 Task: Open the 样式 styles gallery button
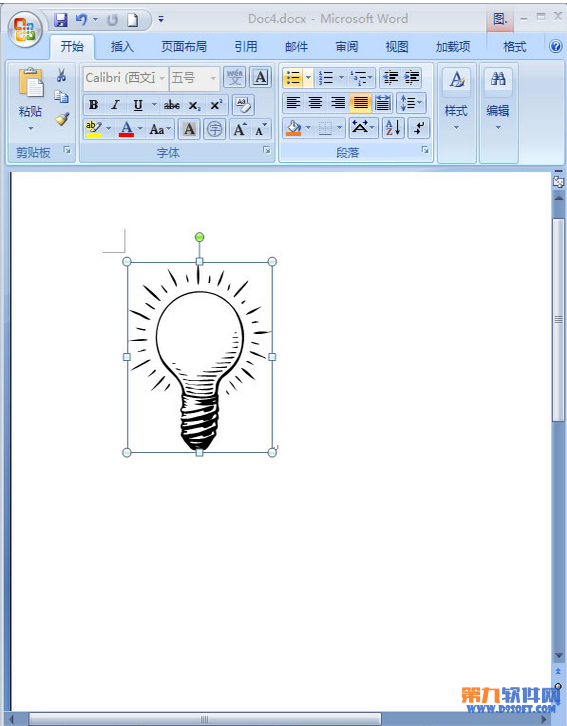(x=456, y=99)
